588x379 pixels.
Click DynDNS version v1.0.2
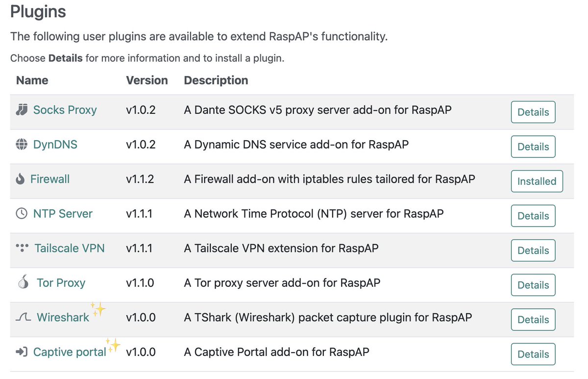coord(141,145)
